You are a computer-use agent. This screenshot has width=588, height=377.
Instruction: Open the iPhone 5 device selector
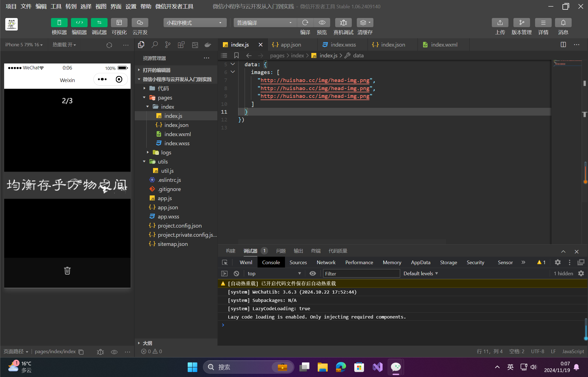[x=24, y=45]
